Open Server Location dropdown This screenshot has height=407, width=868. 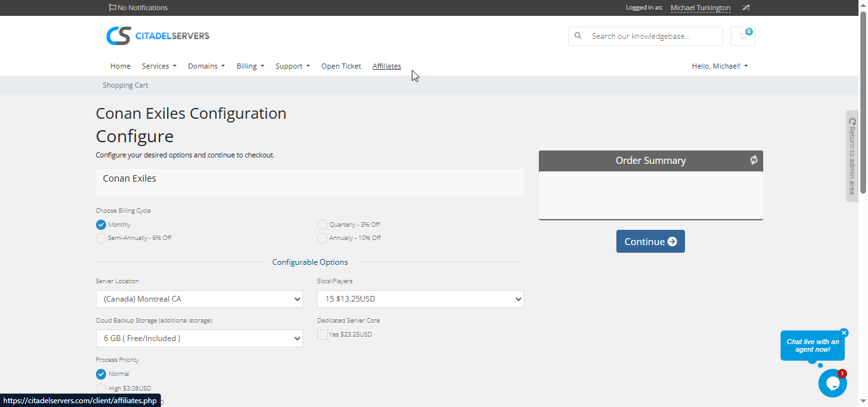(x=199, y=299)
